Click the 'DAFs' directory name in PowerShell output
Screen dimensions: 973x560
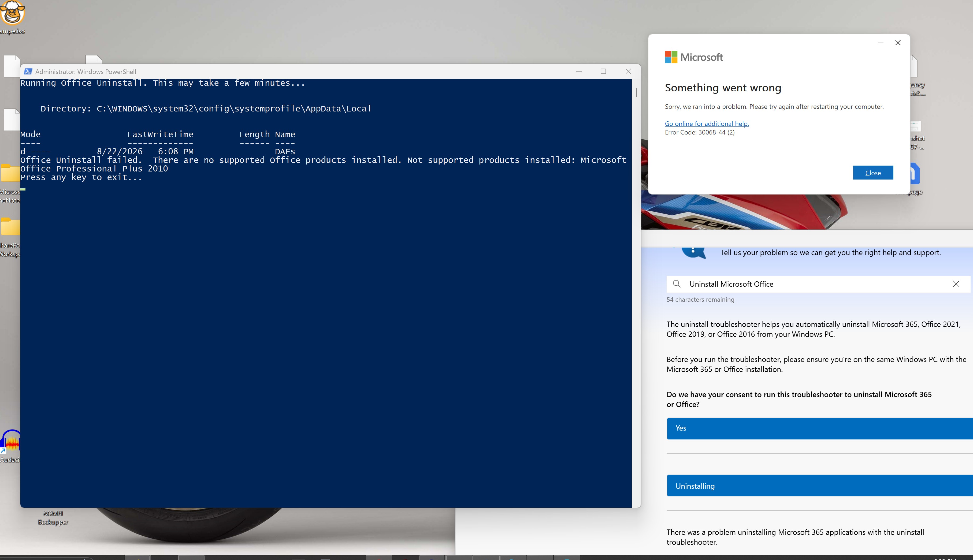point(285,152)
